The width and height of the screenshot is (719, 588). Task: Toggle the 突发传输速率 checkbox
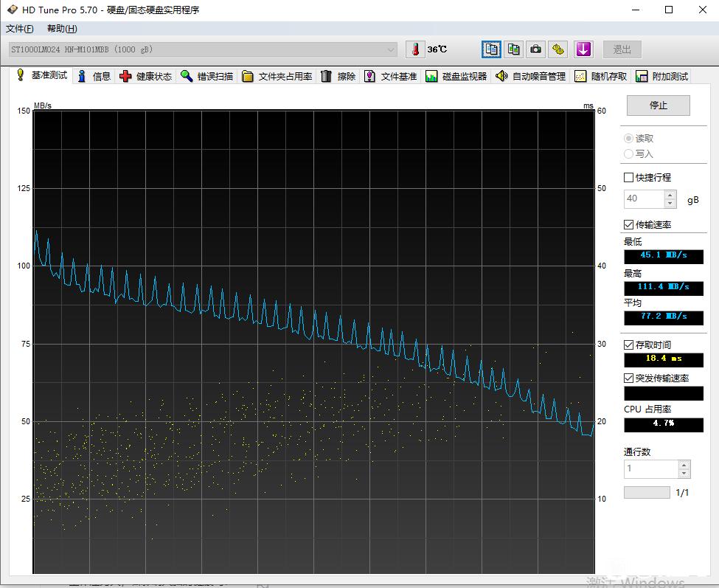pos(629,378)
